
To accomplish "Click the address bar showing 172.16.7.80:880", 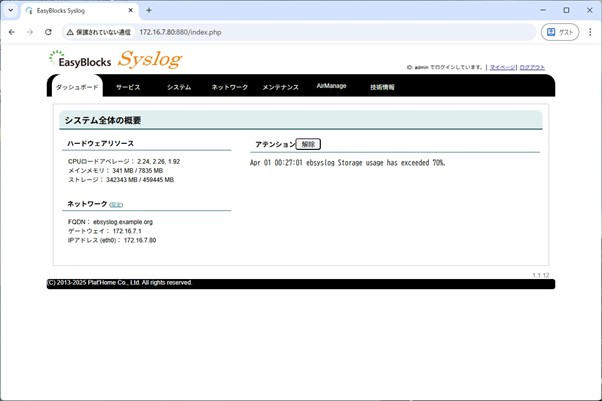I will [300, 32].
